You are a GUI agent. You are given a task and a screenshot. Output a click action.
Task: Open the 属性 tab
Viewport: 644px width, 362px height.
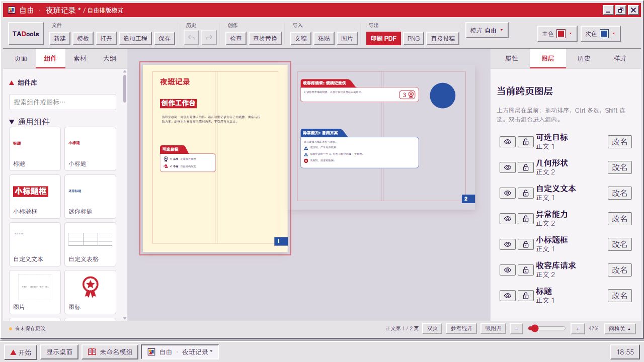(512, 58)
